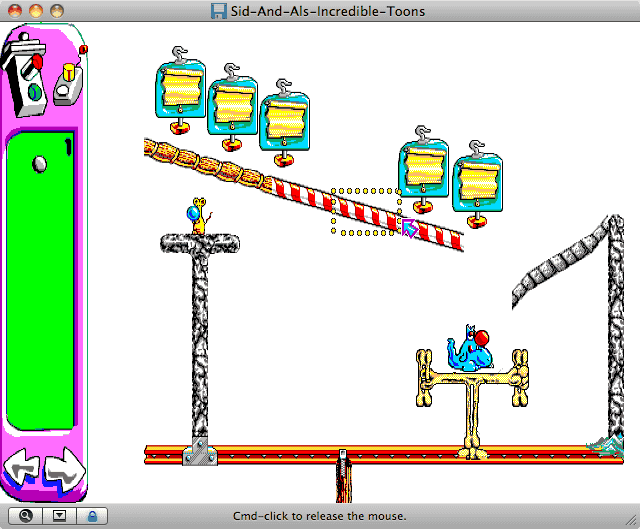Click the TNT plunger control icon
This screenshot has width=640, height=529.
click(x=68, y=84)
